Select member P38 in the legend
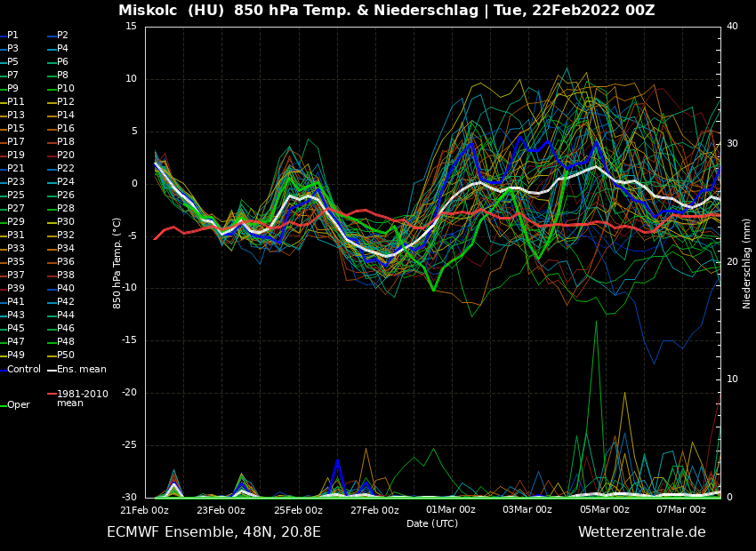 pyautogui.click(x=66, y=275)
